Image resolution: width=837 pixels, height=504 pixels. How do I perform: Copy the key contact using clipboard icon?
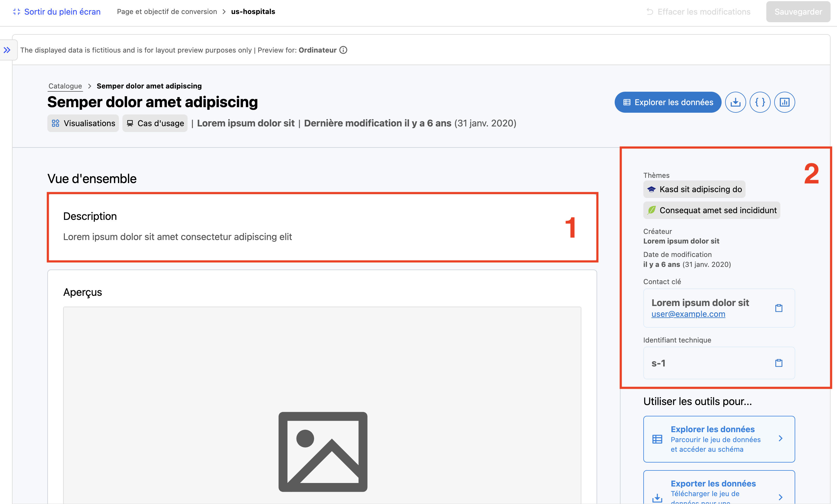779,308
